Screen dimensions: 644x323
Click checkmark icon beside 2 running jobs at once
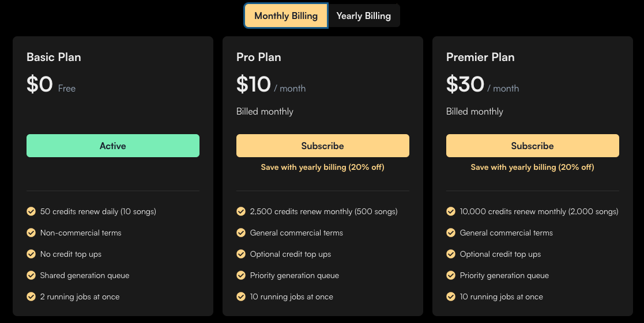tap(31, 297)
